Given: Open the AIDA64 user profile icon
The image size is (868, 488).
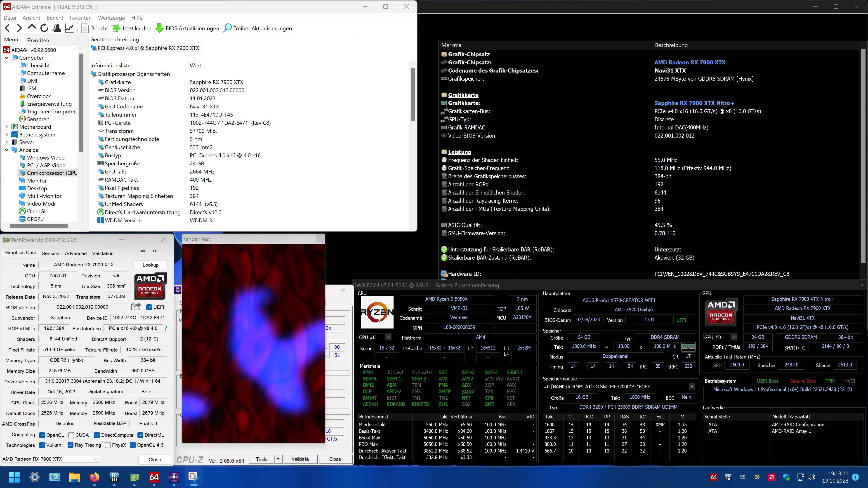Looking at the screenshot, I should pos(57,28).
